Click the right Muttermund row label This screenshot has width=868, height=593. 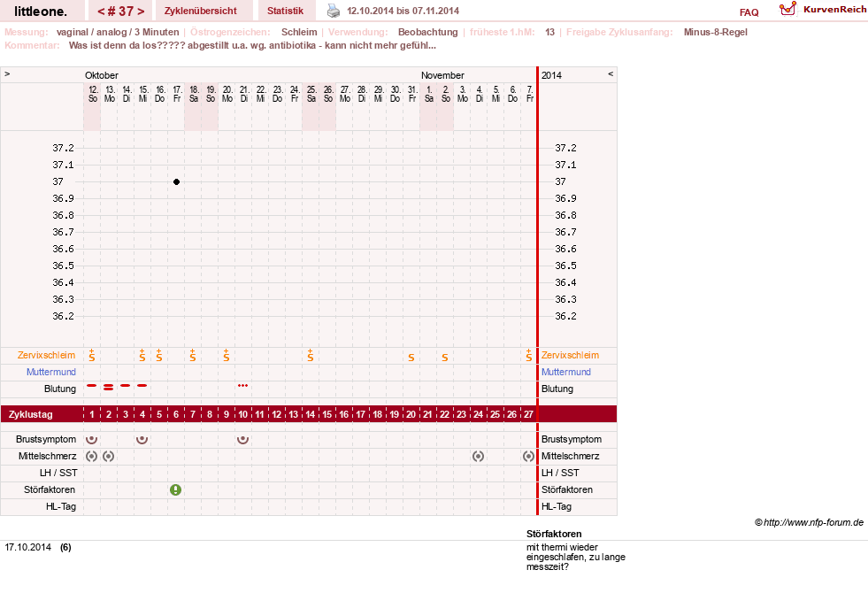[x=566, y=372]
